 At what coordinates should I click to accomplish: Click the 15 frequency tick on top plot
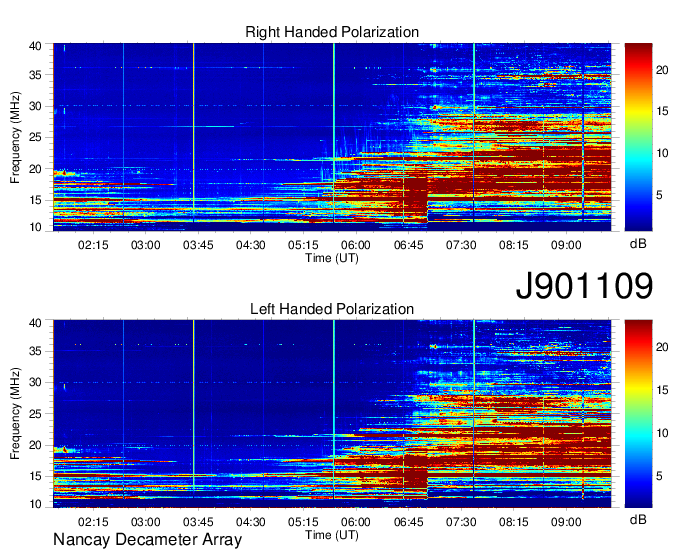coord(35,200)
